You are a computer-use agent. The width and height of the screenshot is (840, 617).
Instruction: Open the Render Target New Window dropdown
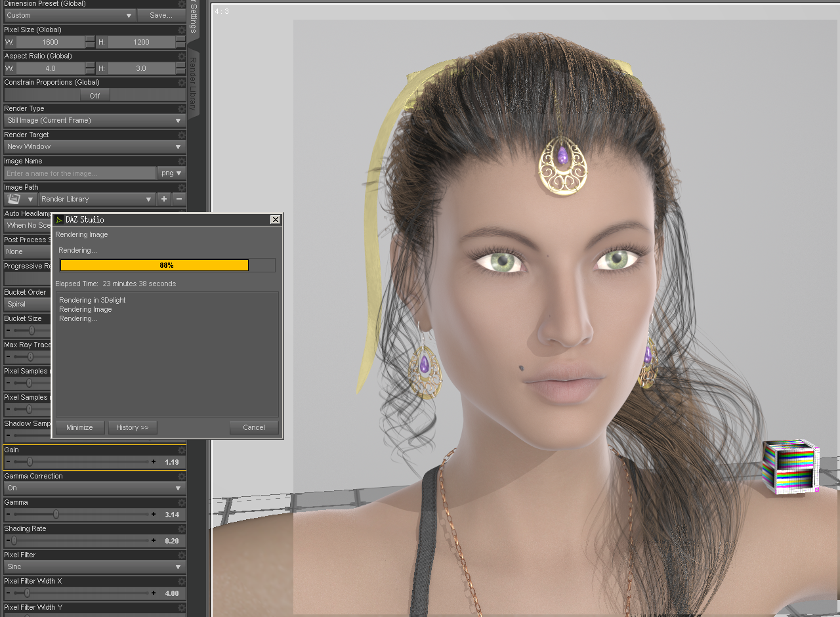pos(94,146)
